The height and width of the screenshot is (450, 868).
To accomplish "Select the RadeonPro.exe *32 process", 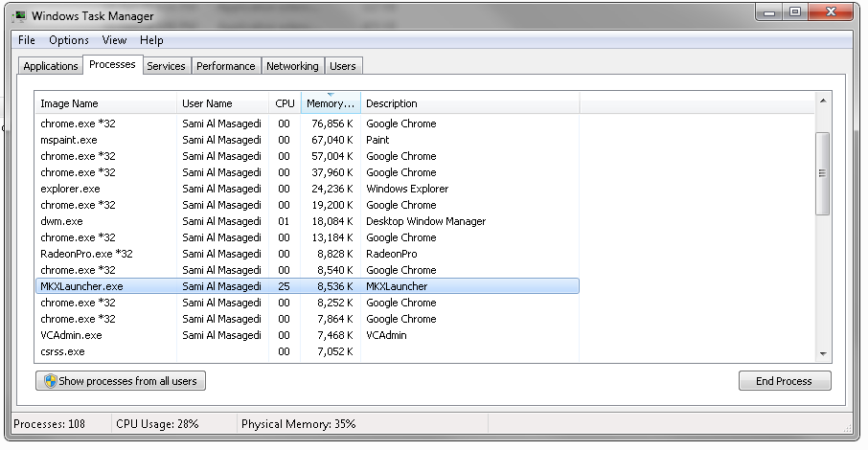I will point(308,254).
